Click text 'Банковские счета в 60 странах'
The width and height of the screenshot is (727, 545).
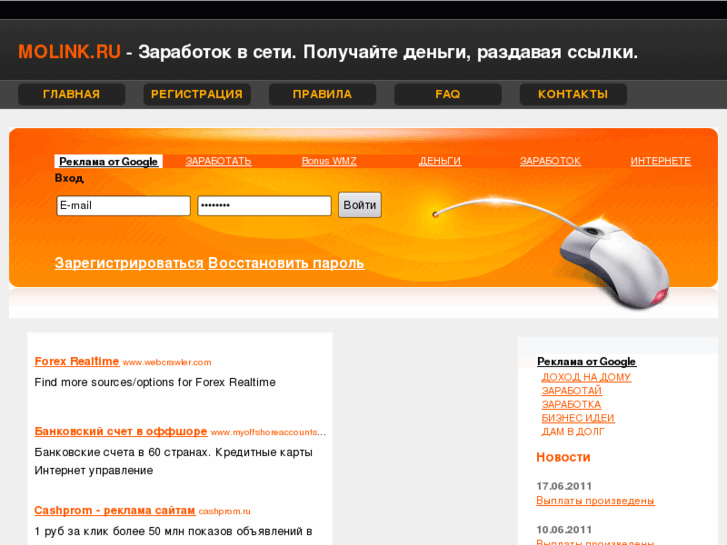tap(121, 452)
